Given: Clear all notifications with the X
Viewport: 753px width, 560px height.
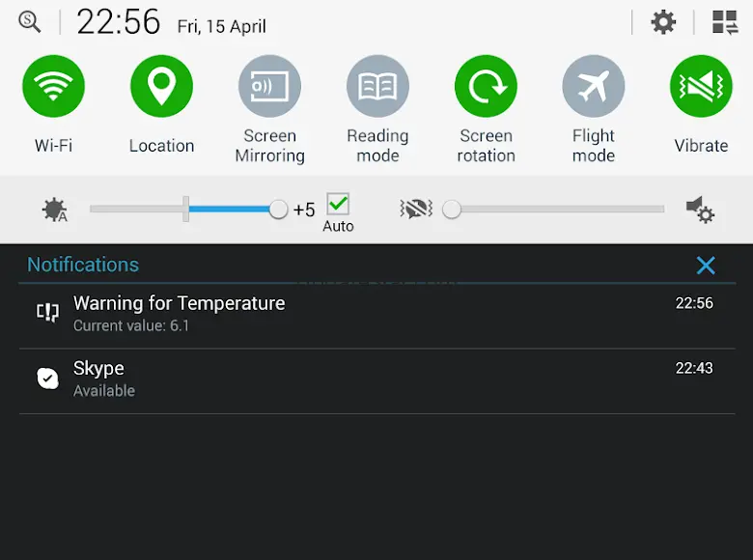Looking at the screenshot, I should 706,266.
